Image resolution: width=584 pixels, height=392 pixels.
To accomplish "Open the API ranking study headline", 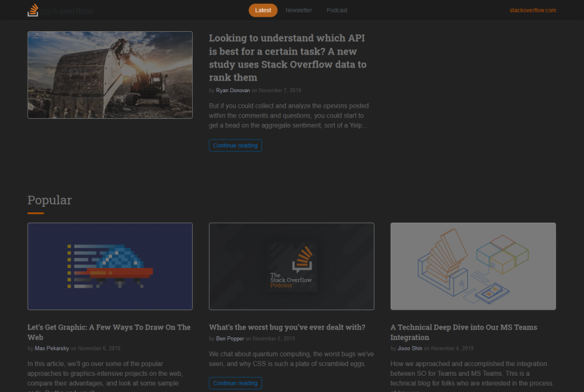I will pyautogui.click(x=287, y=58).
